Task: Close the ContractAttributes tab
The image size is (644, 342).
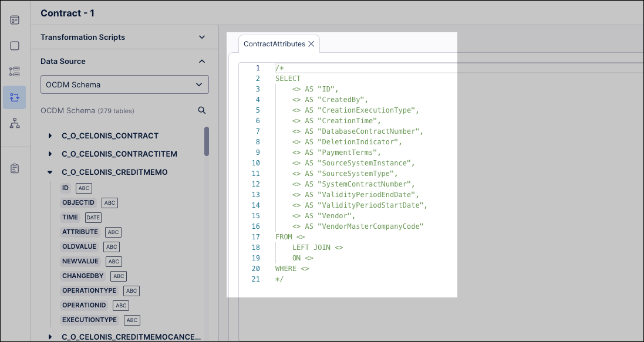Action: point(312,44)
